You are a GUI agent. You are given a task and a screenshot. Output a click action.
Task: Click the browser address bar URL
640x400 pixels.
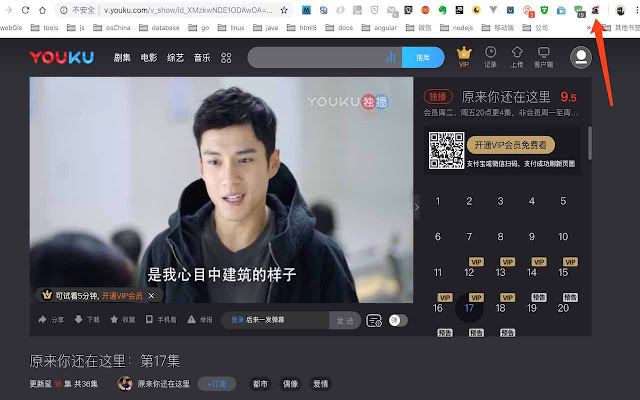pos(188,10)
